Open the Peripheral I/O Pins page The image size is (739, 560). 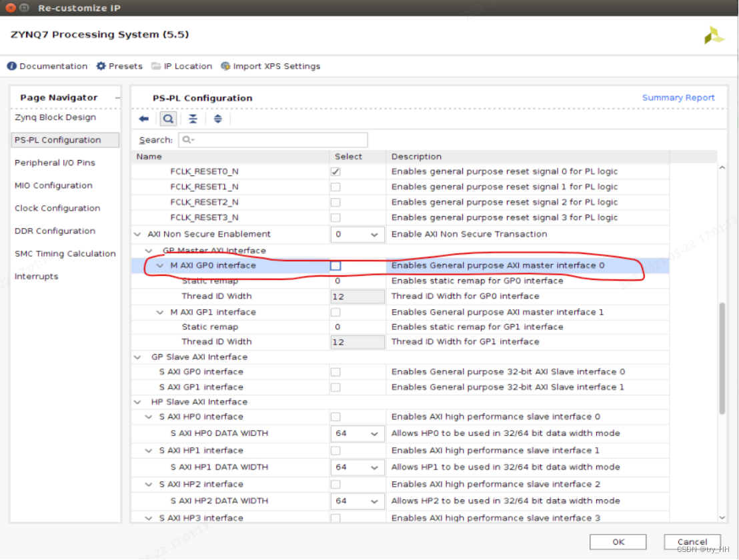pos(55,163)
